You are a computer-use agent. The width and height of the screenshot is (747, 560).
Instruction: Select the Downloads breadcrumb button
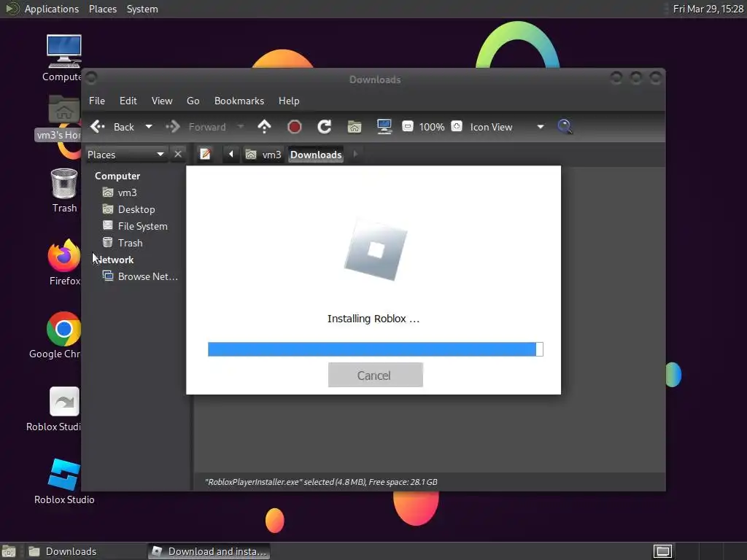click(x=316, y=155)
